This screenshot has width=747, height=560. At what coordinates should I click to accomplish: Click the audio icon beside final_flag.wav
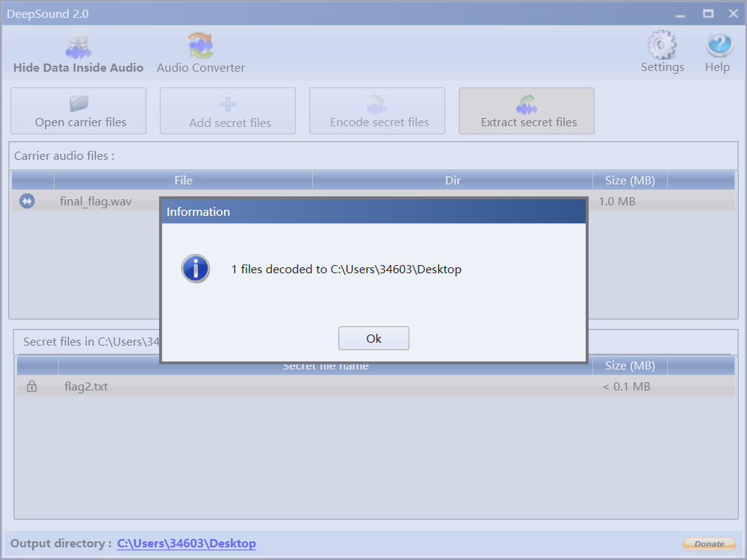(27, 202)
